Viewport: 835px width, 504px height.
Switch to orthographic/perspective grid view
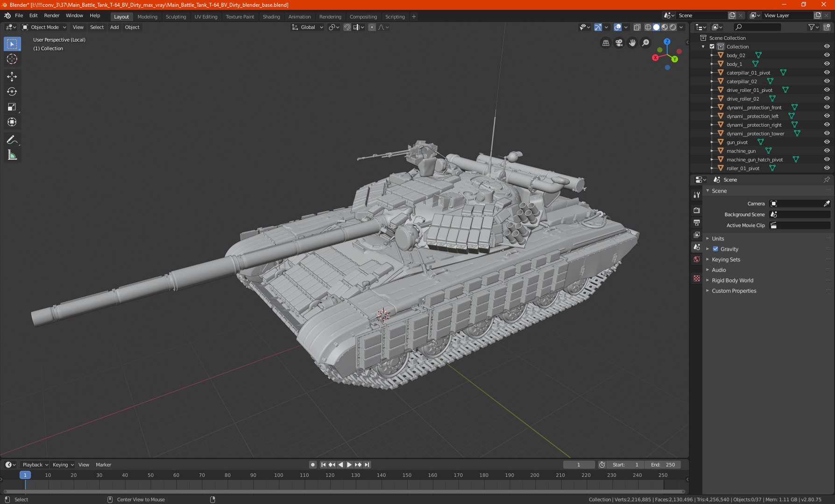(606, 43)
